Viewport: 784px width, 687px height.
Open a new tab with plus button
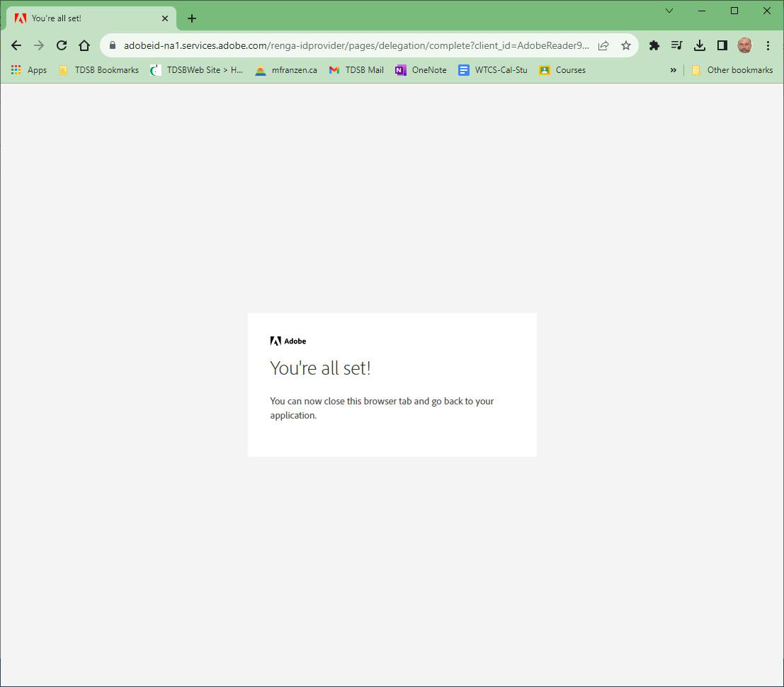point(192,18)
